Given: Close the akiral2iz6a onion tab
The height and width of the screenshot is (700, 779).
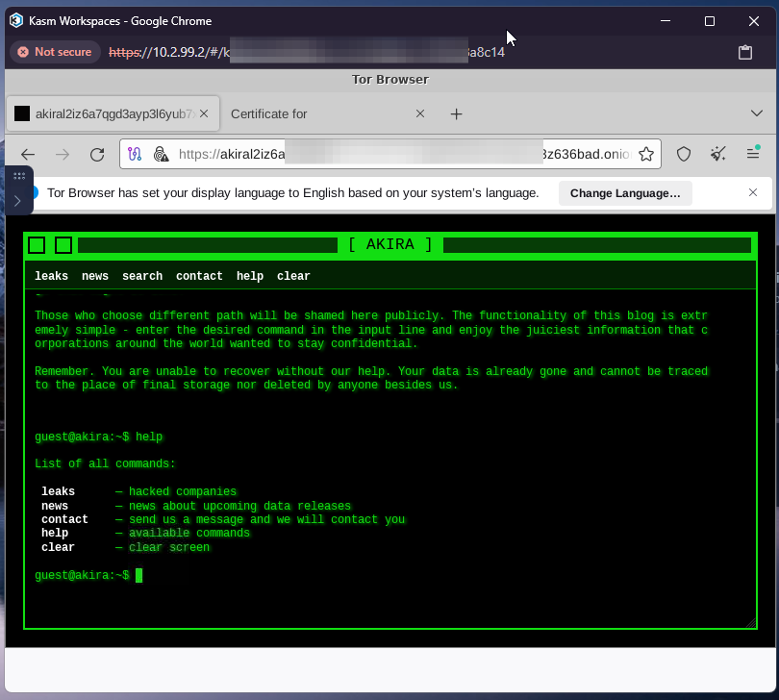Looking at the screenshot, I should point(204,113).
